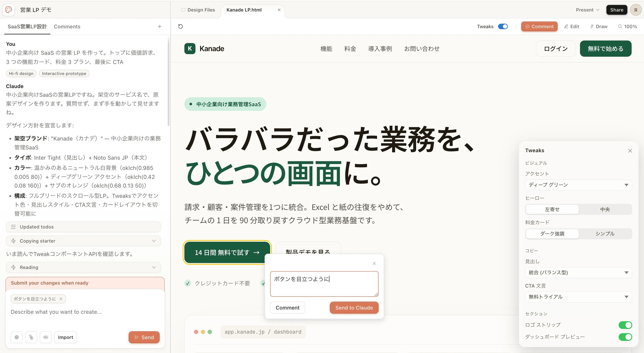Select the Draw tool

[x=599, y=26]
